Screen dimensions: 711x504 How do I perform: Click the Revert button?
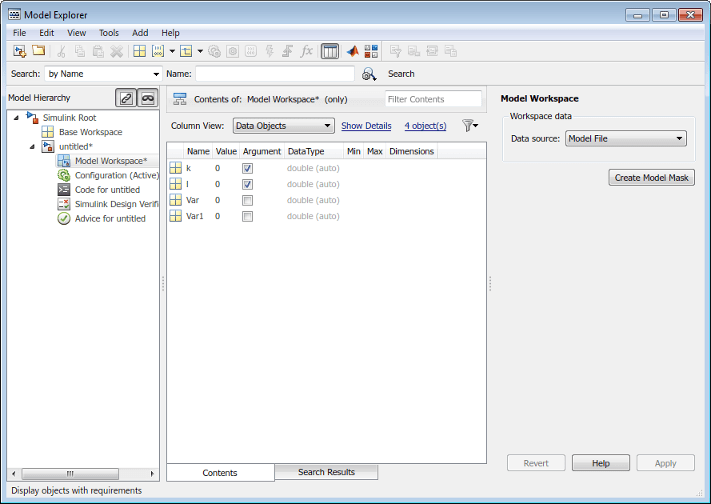point(536,463)
